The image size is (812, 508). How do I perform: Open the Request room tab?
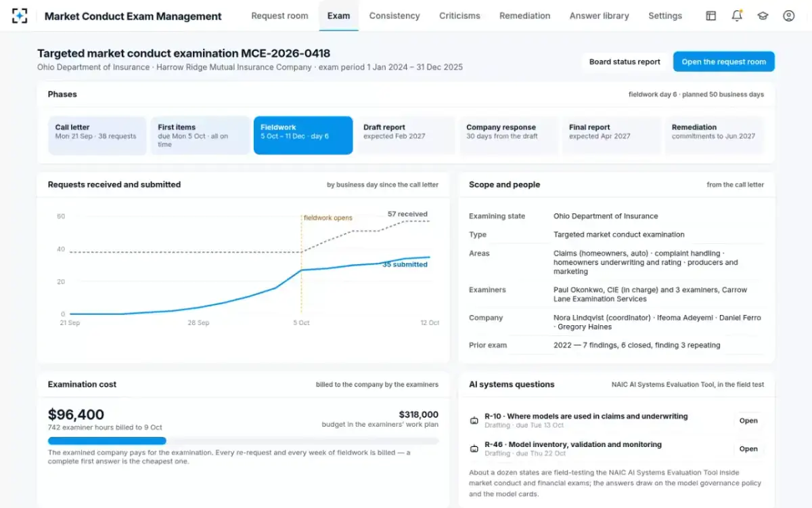coord(279,16)
